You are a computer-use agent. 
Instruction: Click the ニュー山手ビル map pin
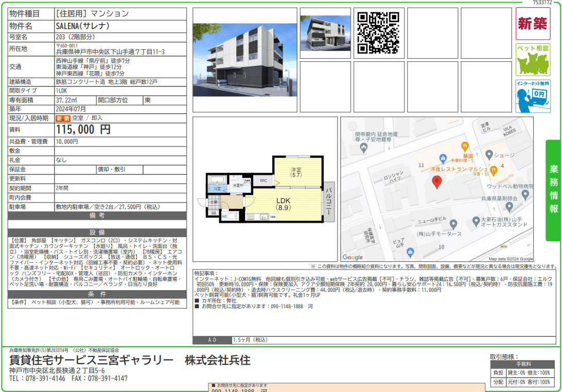pos(453,224)
